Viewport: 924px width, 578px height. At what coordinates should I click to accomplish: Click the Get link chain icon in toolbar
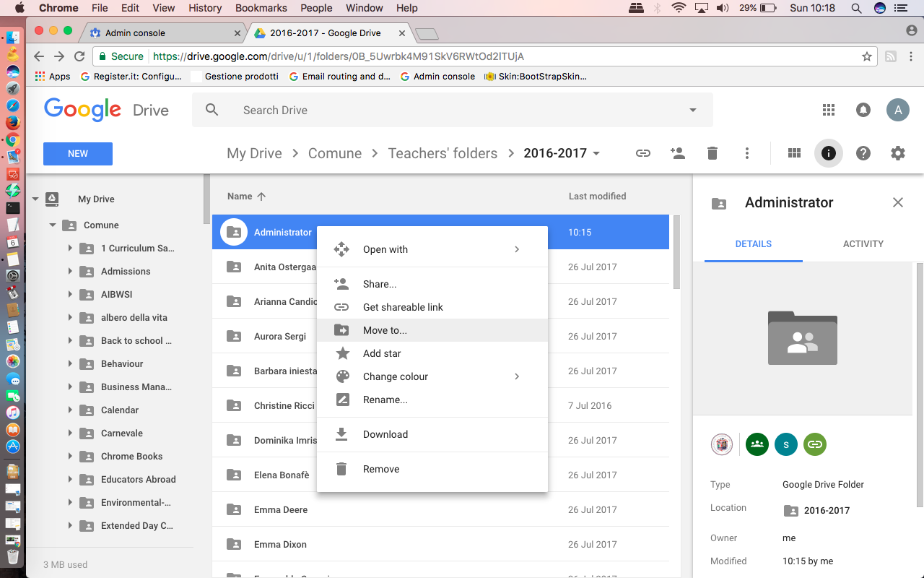tap(642, 153)
